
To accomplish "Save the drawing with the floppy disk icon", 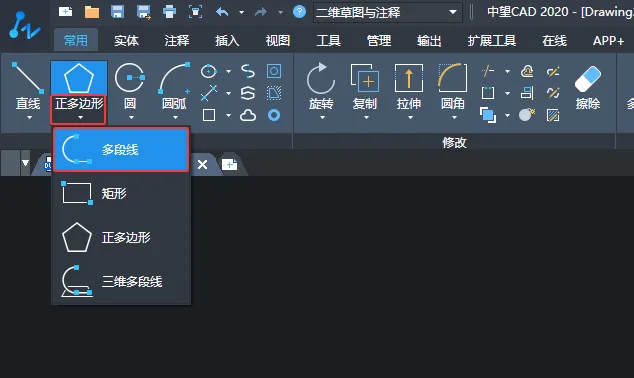I will click(117, 12).
